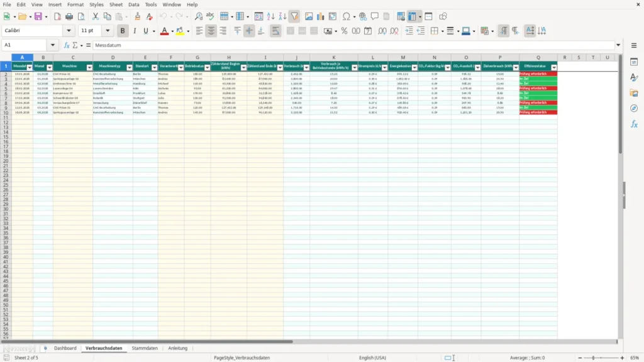Insert a pivot table

point(333,16)
